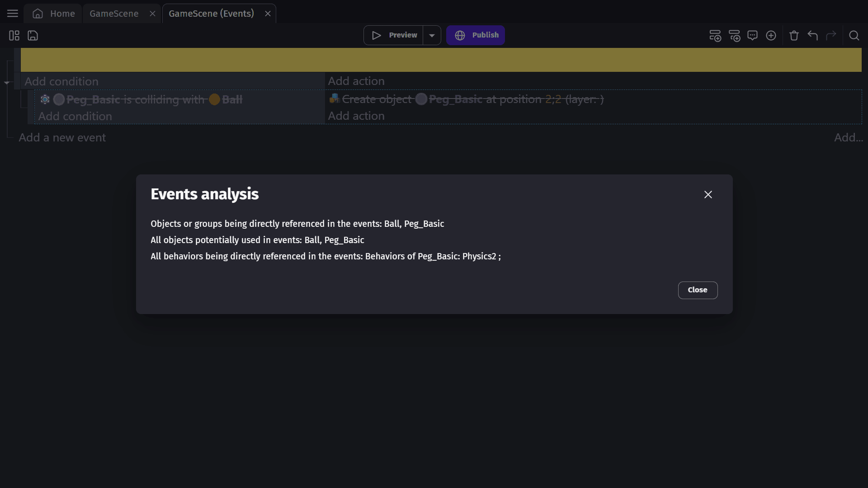Viewport: 868px width, 488px height.
Task: Launch the game Preview
Action: coord(393,35)
